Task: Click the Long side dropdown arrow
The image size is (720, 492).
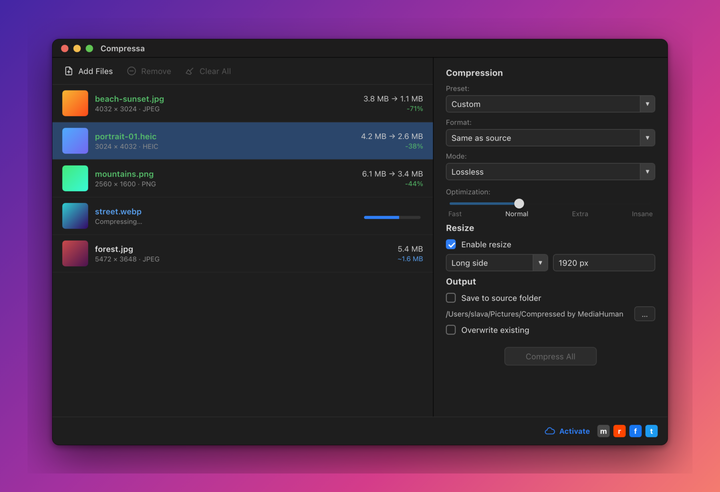Action: pos(540,263)
